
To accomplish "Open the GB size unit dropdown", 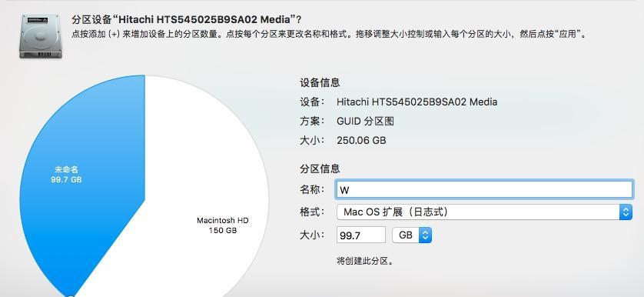I will [412, 235].
